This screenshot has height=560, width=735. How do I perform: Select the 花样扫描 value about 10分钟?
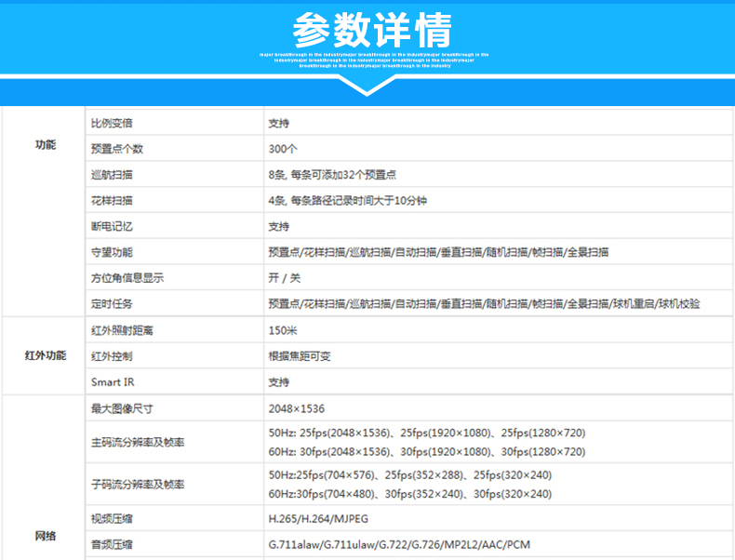(x=347, y=201)
